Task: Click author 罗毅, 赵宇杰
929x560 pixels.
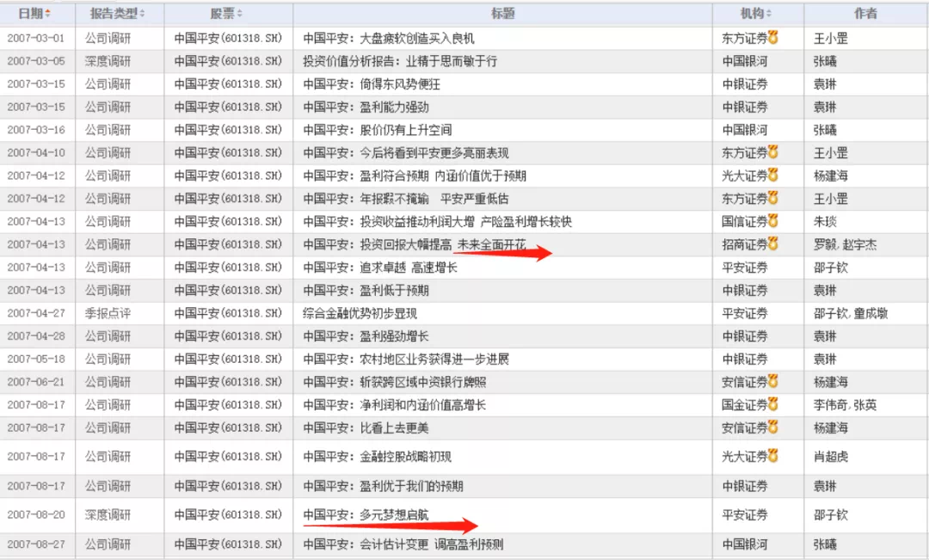Action: (x=845, y=244)
